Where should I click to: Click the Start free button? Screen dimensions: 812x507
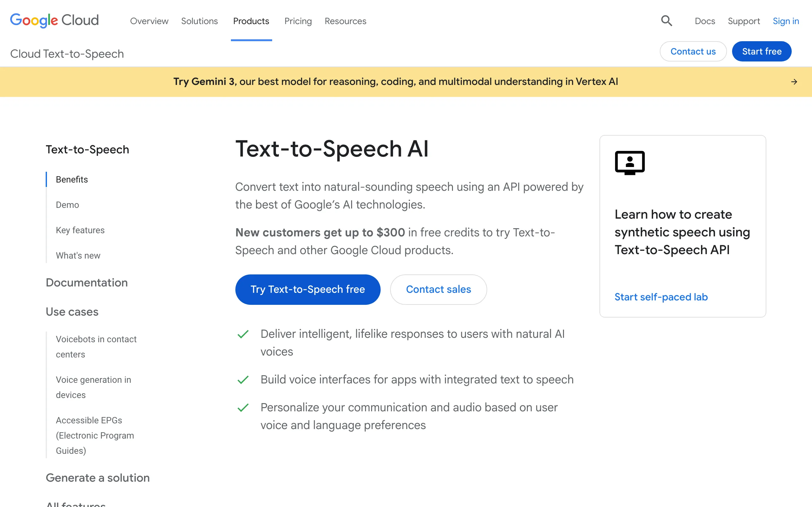(x=762, y=51)
